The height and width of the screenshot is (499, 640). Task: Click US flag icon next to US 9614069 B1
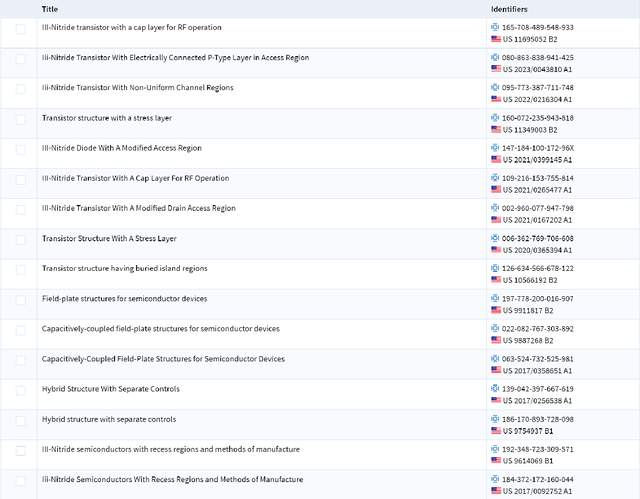coord(496,460)
